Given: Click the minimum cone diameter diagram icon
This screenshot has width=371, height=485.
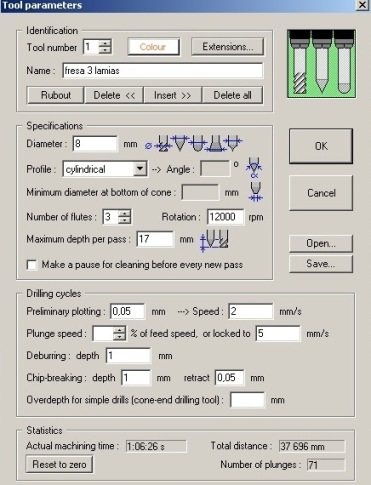Looking at the screenshot, I should pyautogui.click(x=255, y=192).
